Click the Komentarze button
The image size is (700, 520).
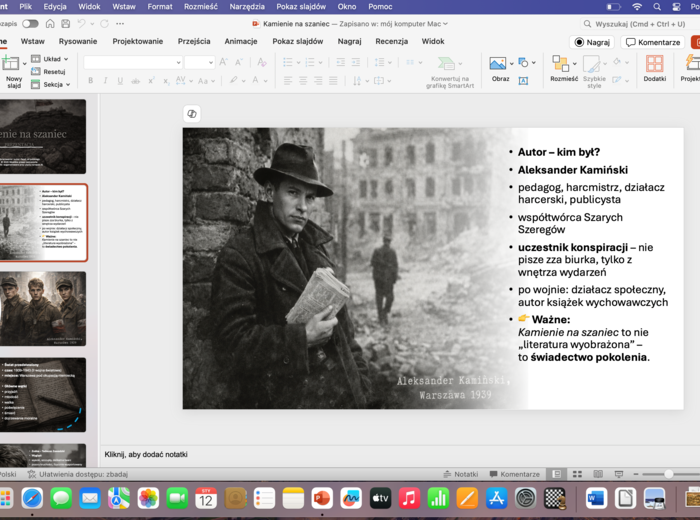[652, 42]
